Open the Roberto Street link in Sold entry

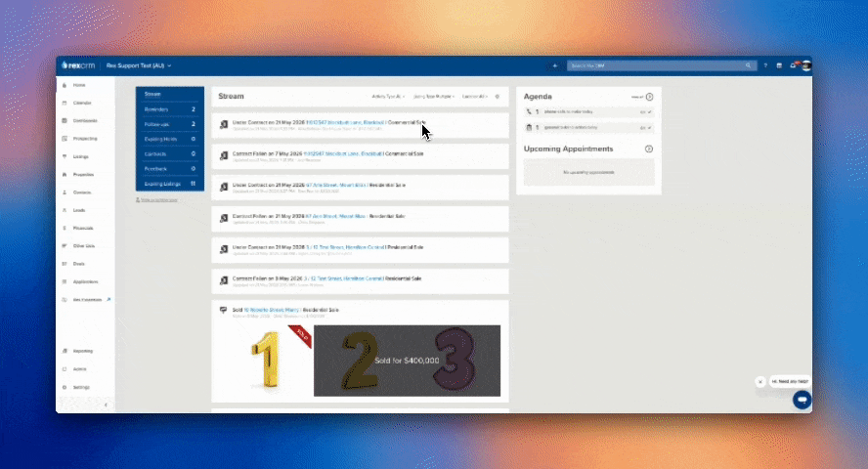(272, 310)
